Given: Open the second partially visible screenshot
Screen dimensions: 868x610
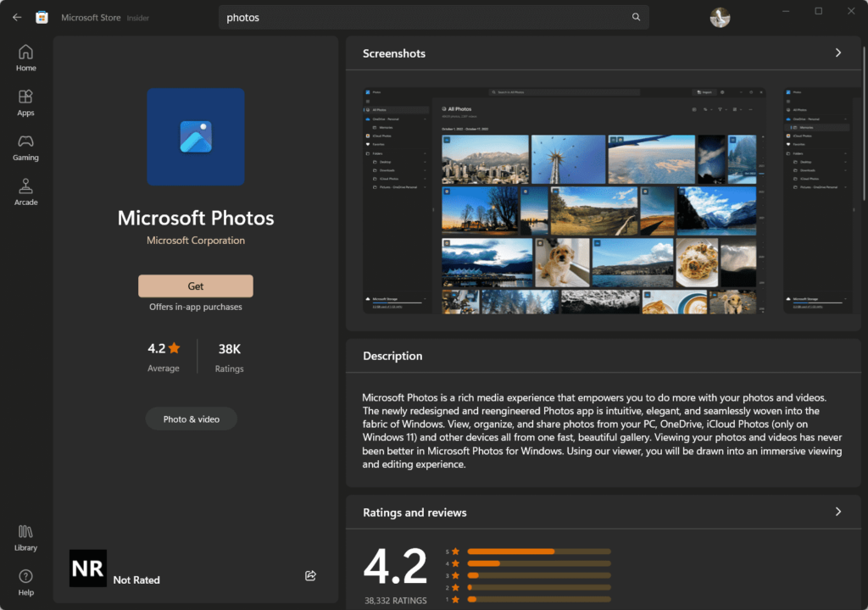Looking at the screenshot, I should 821,200.
